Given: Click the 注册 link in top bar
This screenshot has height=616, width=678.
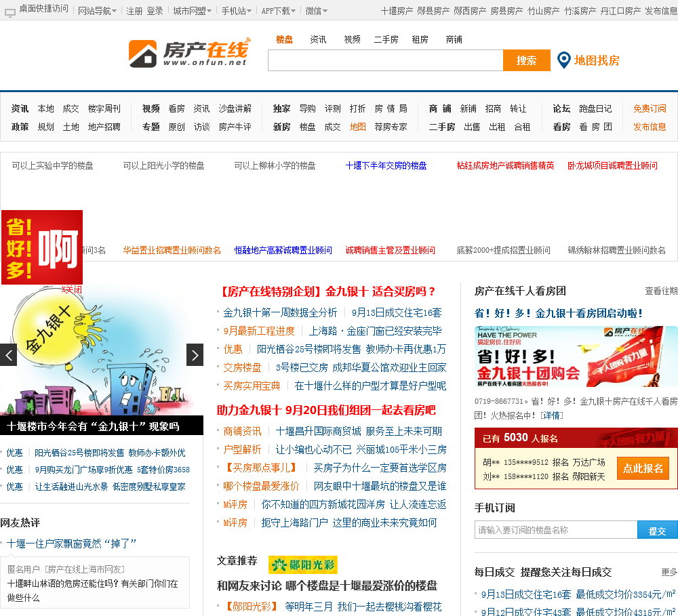Looking at the screenshot, I should [x=134, y=11].
